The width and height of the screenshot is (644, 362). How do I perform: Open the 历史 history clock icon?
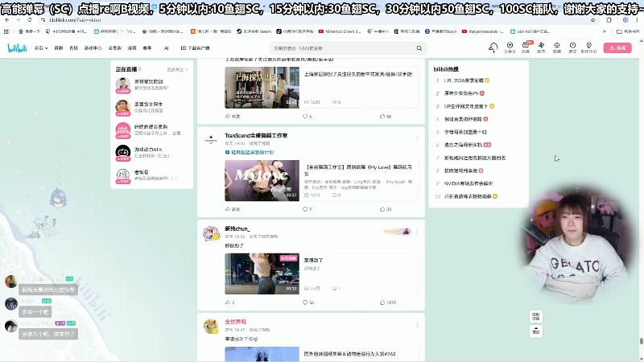(572, 47)
